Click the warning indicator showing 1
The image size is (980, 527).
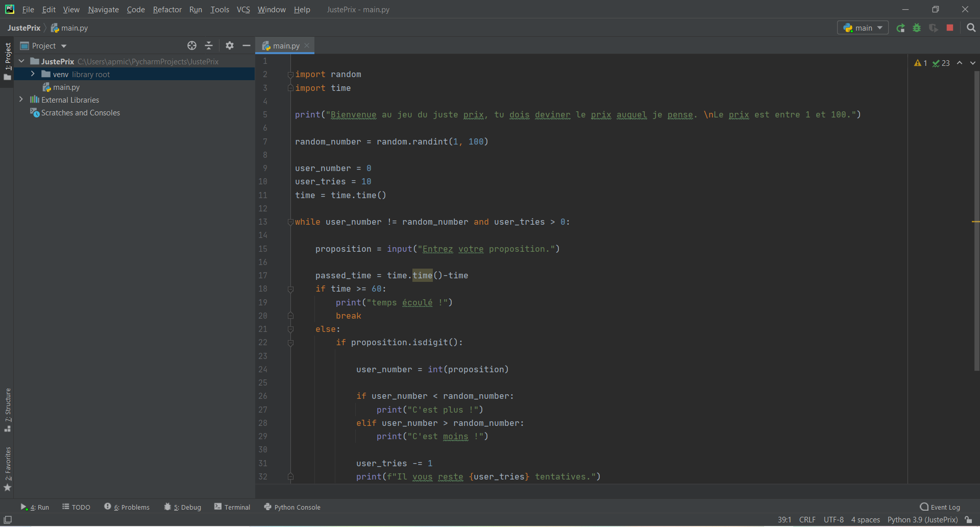coord(921,63)
